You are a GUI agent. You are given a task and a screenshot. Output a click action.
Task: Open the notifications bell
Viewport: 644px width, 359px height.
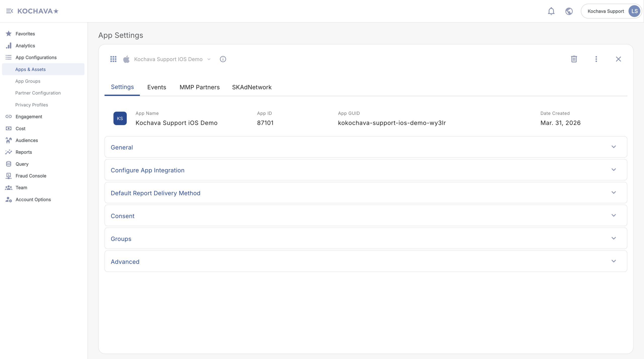coord(551,11)
